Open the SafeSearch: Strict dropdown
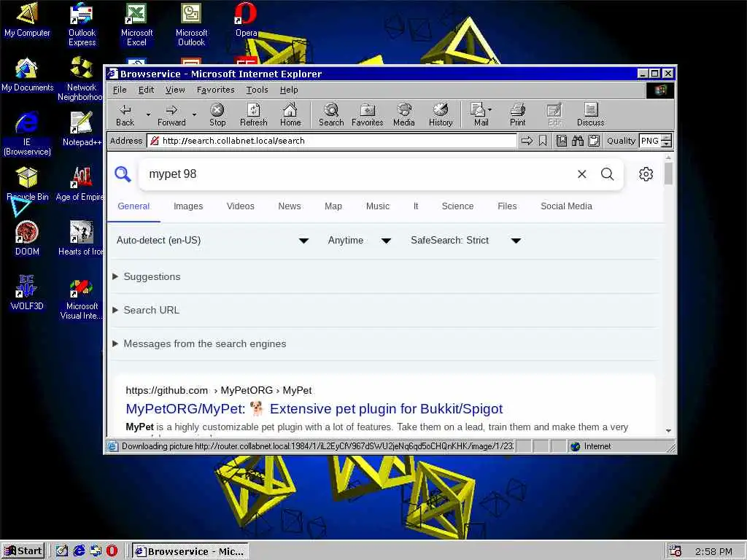This screenshot has height=560, width=747. click(x=465, y=241)
